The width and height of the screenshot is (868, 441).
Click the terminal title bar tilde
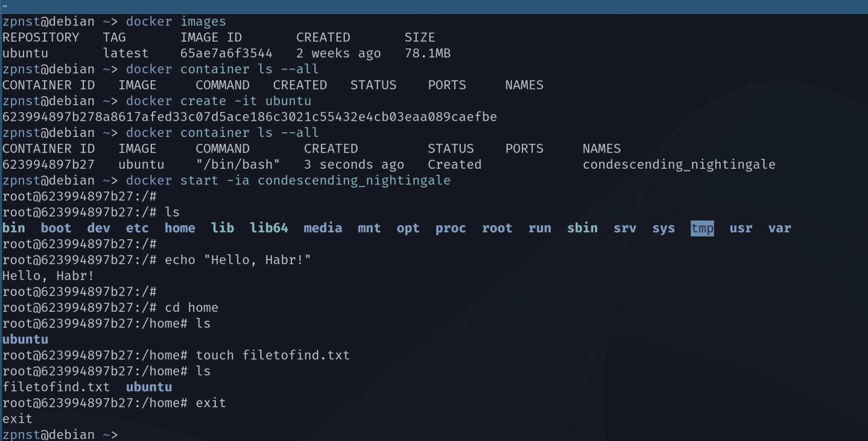(x=4, y=7)
